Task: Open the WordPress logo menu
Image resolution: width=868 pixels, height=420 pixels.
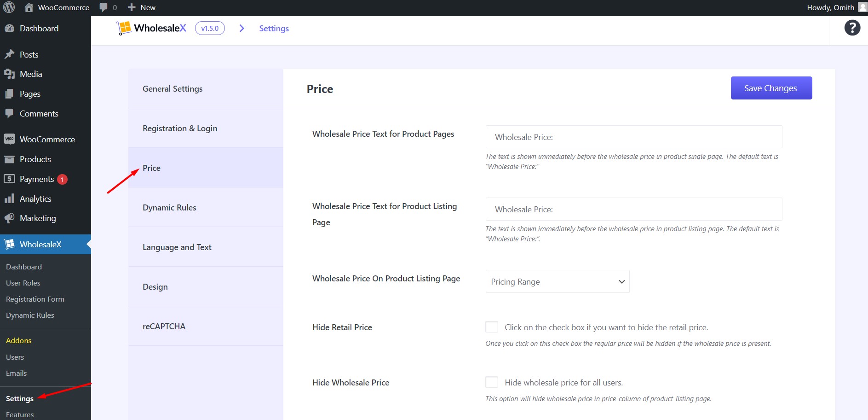Action: [x=9, y=7]
